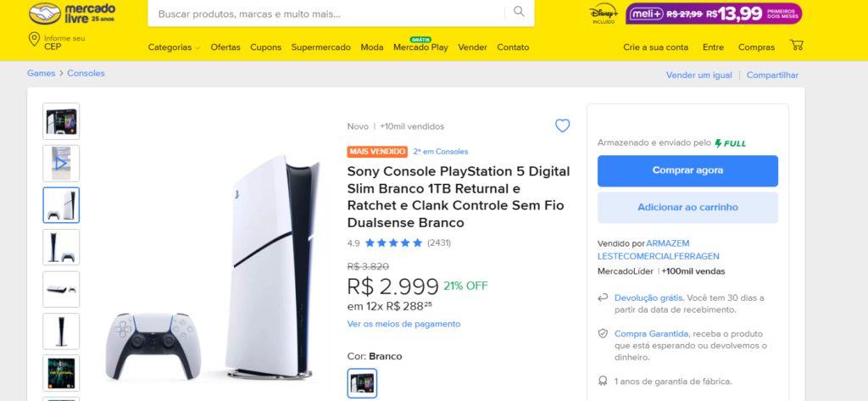Click the five-star rating icons

point(393,243)
